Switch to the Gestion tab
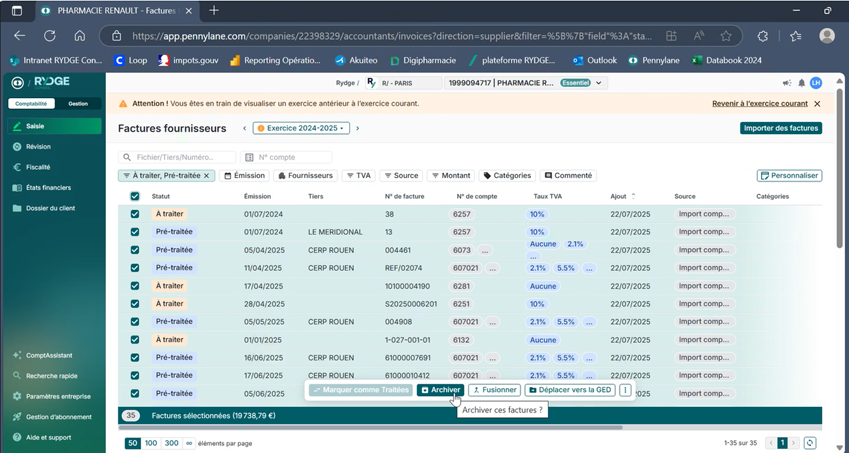 coord(77,104)
